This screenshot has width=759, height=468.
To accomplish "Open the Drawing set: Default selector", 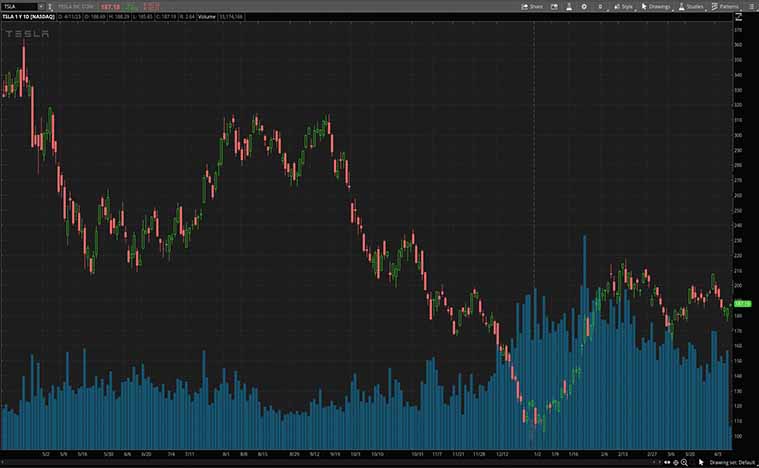I will click(732, 463).
